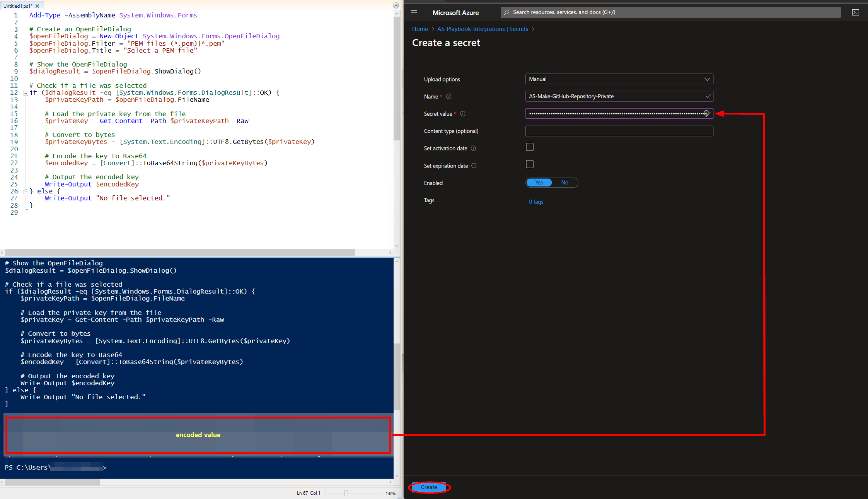Image resolution: width=868 pixels, height=499 pixels.
Task: Click the Create button
Action: (429, 487)
